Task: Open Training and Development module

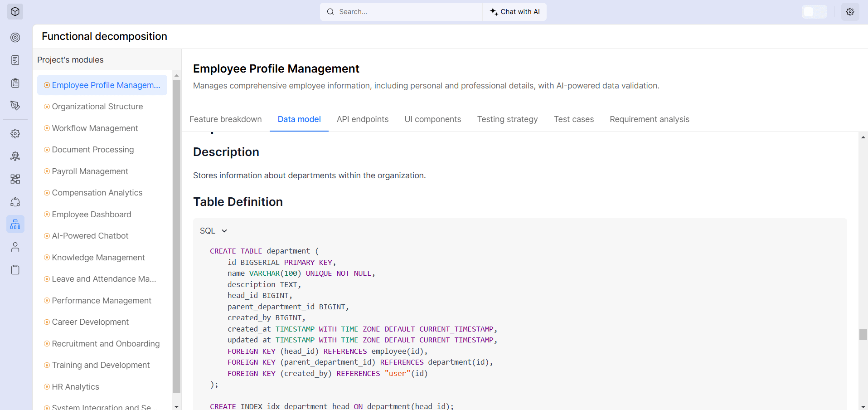Action: point(102,365)
